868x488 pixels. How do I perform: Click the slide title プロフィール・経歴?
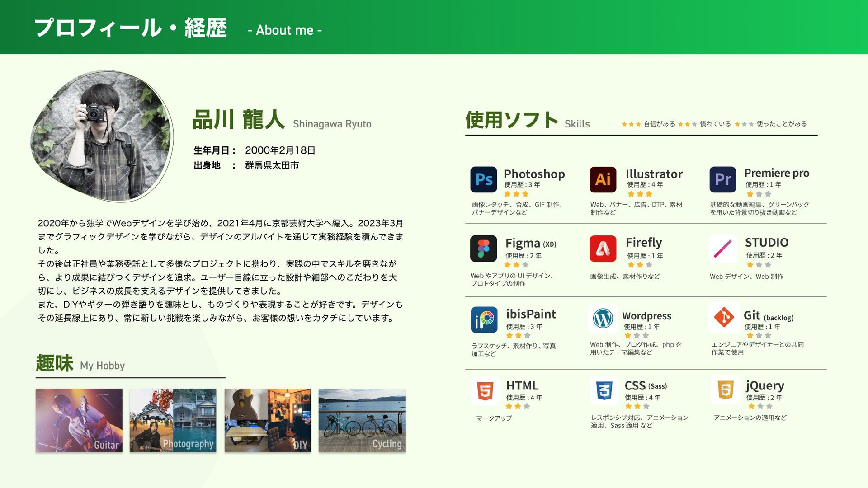(x=131, y=28)
